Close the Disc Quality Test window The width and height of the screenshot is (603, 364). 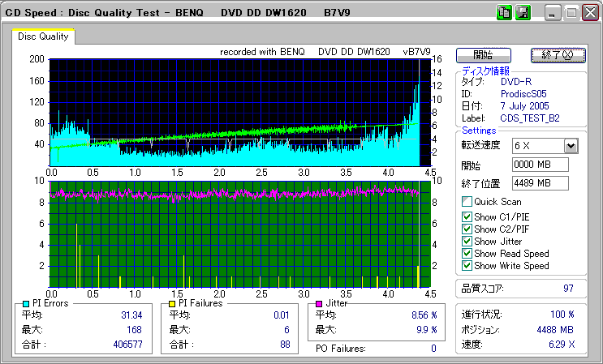[x=590, y=13]
